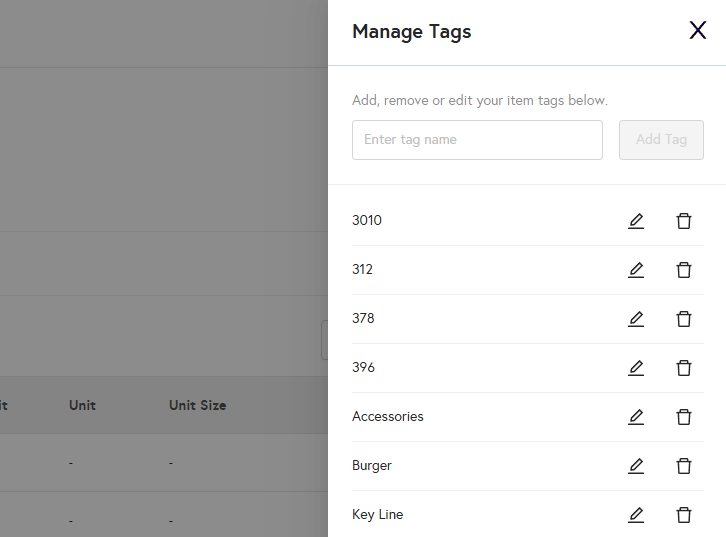The height and width of the screenshot is (537, 726).
Task: Click the Unit column header
Action: pyautogui.click(x=82, y=405)
